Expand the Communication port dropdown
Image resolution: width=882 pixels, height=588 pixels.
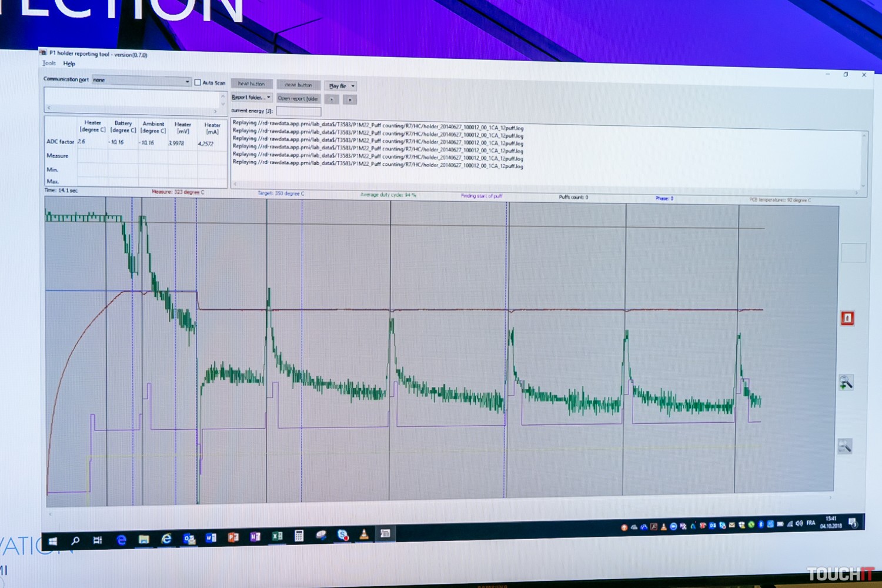tap(187, 82)
